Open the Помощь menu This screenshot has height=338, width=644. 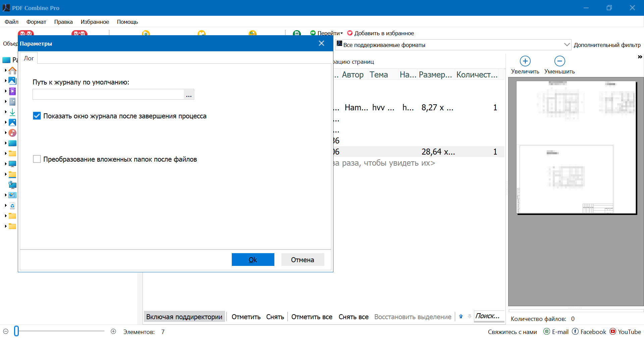coord(127,22)
